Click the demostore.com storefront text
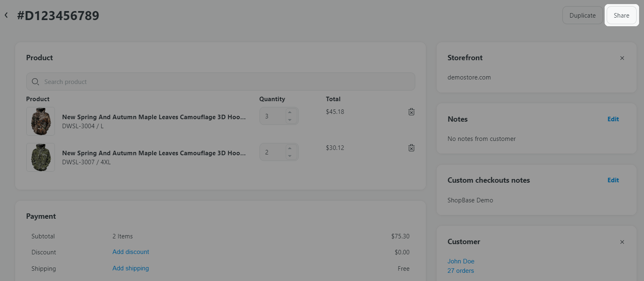Viewport: 644px width, 281px height. click(469, 77)
